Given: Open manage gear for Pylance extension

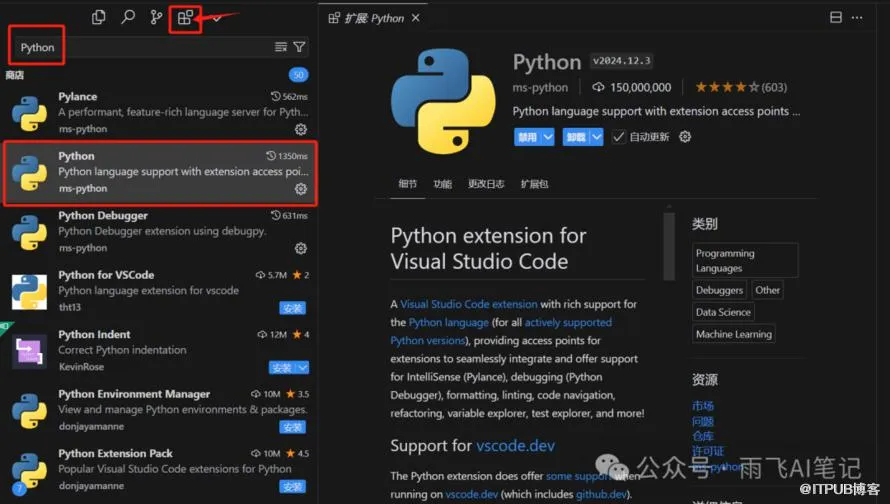Looking at the screenshot, I should (x=301, y=130).
